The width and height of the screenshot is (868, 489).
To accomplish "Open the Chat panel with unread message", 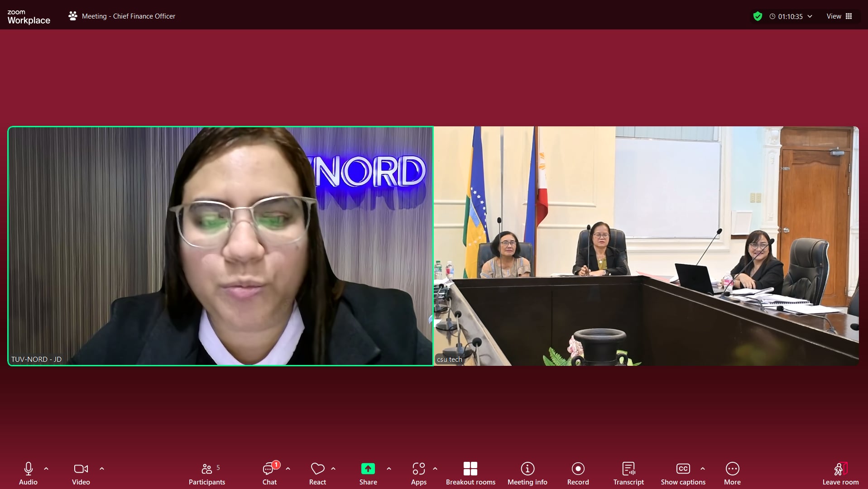I will [269, 473].
